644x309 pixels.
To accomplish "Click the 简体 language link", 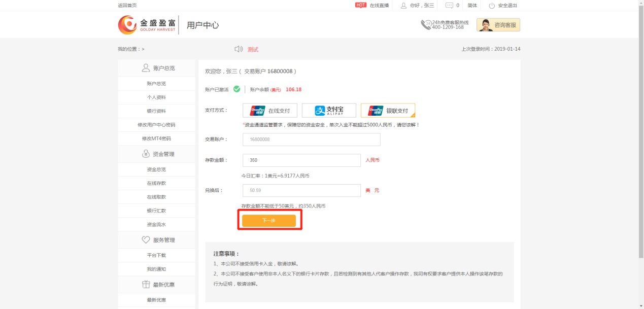I will coord(472,6).
